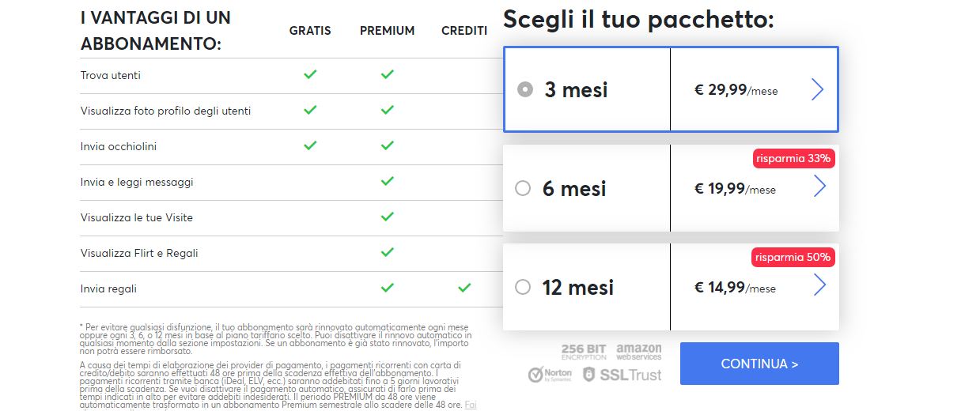Click the Crediti checkmark for Invia regali
The image size is (980, 411).
point(464,288)
